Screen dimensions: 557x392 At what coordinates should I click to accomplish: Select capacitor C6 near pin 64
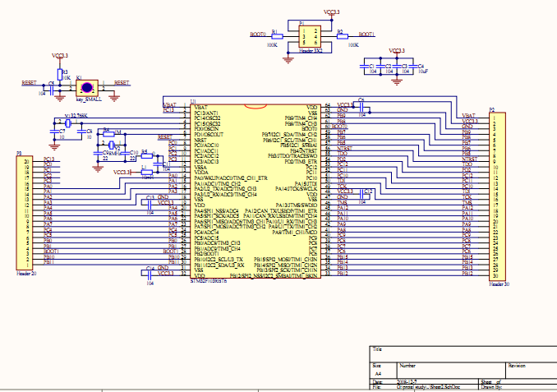[361, 108]
